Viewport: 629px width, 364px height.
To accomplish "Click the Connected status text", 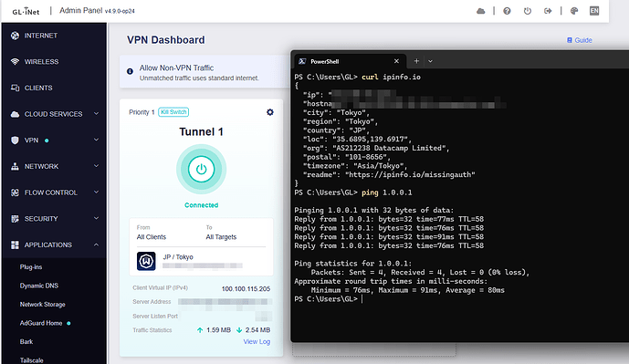I will [x=202, y=205].
